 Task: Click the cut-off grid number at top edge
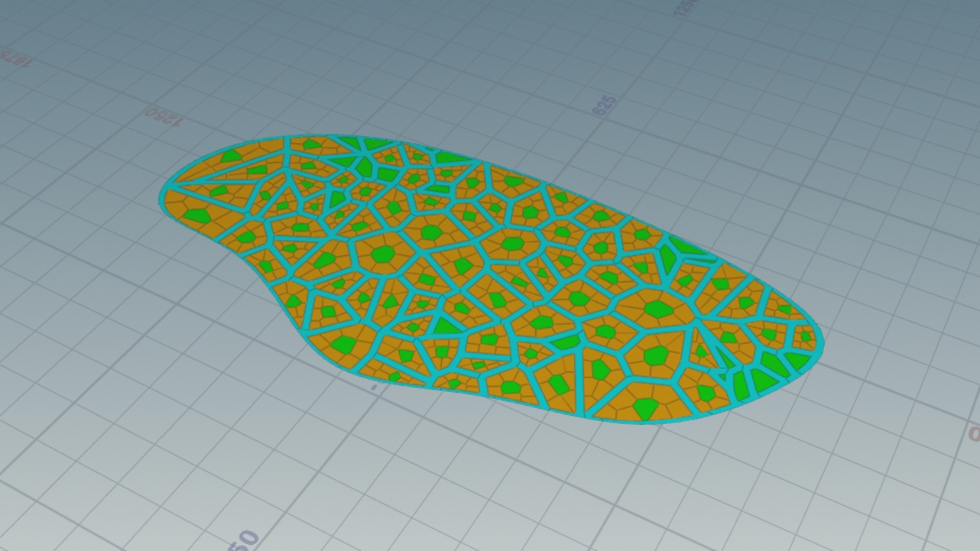[x=684, y=7]
